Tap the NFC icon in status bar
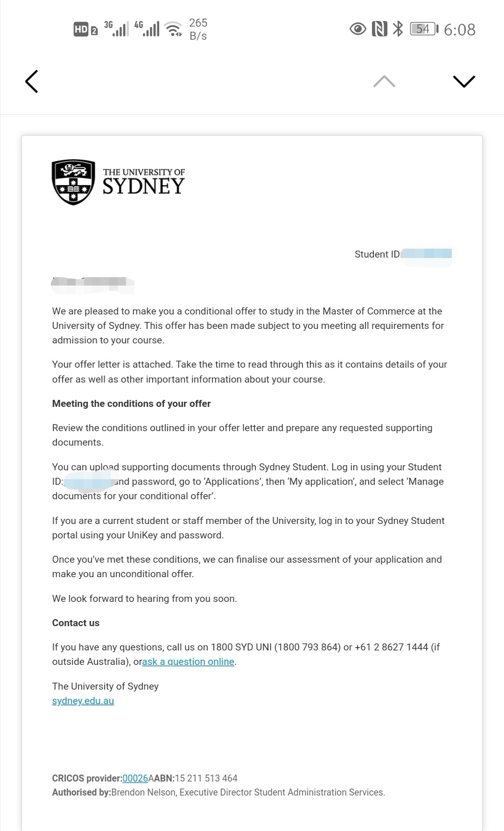 (x=379, y=29)
